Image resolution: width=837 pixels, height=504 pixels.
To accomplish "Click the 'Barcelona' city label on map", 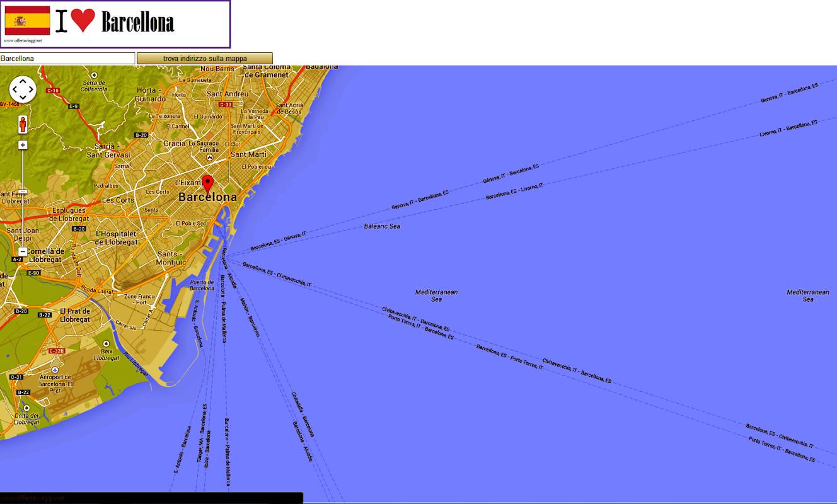I will (207, 197).
